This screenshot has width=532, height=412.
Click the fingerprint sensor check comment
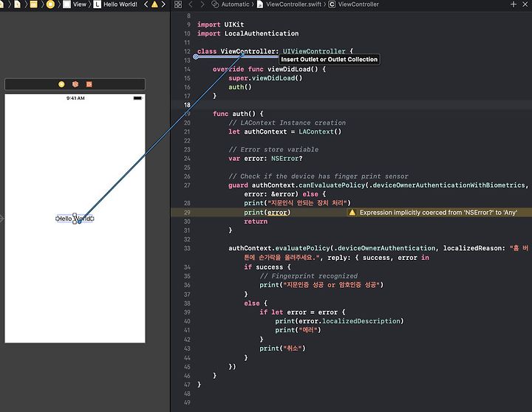click(318, 176)
